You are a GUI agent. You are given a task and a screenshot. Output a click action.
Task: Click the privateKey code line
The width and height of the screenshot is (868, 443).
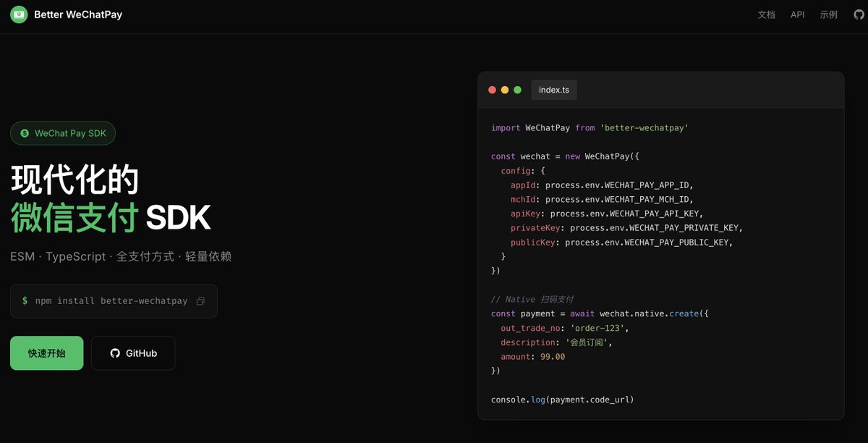[627, 228]
